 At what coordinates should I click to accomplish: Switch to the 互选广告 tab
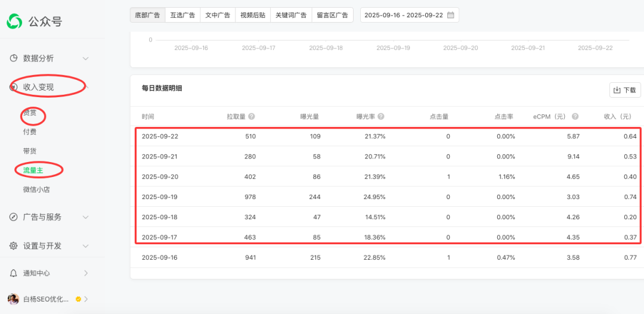pyautogui.click(x=182, y=15)
